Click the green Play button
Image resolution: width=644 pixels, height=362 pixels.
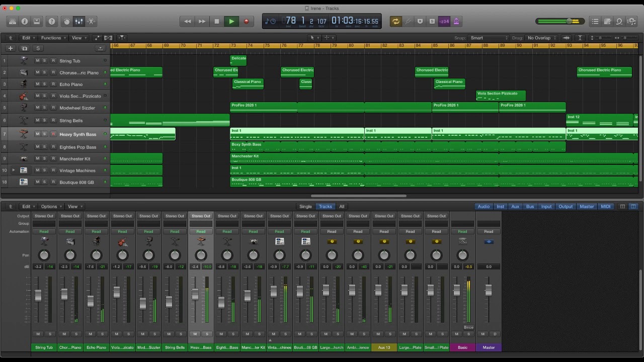(x=231, y=22)
